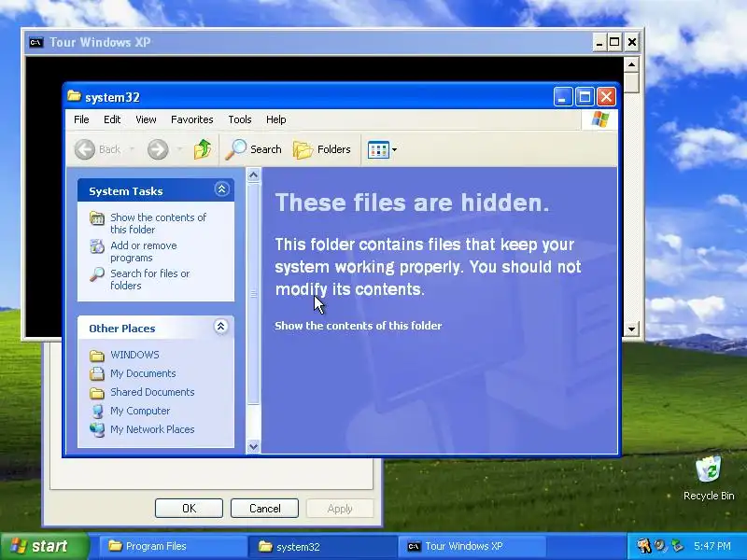Open My Documents from Other Places
Screen dimensions: 747x560
(x=143, y=373)
